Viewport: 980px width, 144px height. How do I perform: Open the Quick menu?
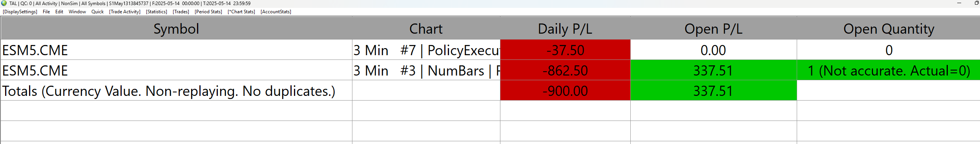point(98,12)
